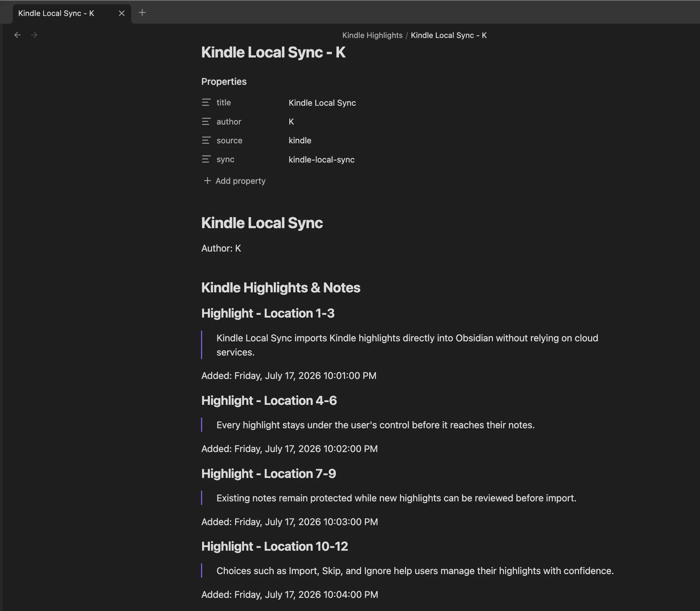Click the Added 10:02:00 PM timestamp
The width and height of the screenshot is (700, 611).
pos(289,449)
